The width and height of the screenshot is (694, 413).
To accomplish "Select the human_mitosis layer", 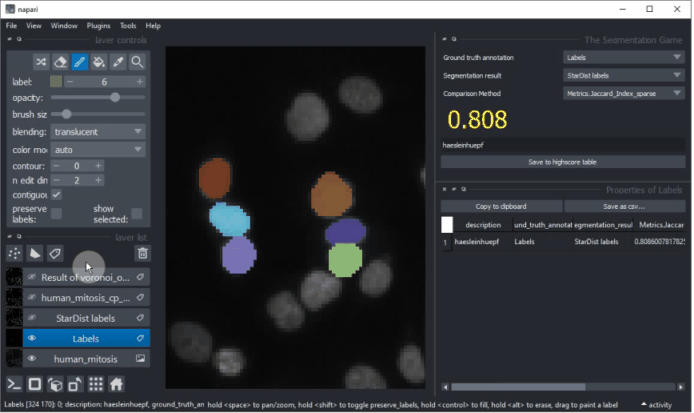I will coord(85,359).
